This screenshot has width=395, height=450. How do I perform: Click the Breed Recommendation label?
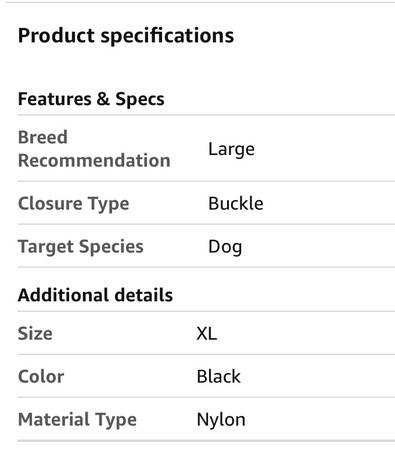point(94,149)
